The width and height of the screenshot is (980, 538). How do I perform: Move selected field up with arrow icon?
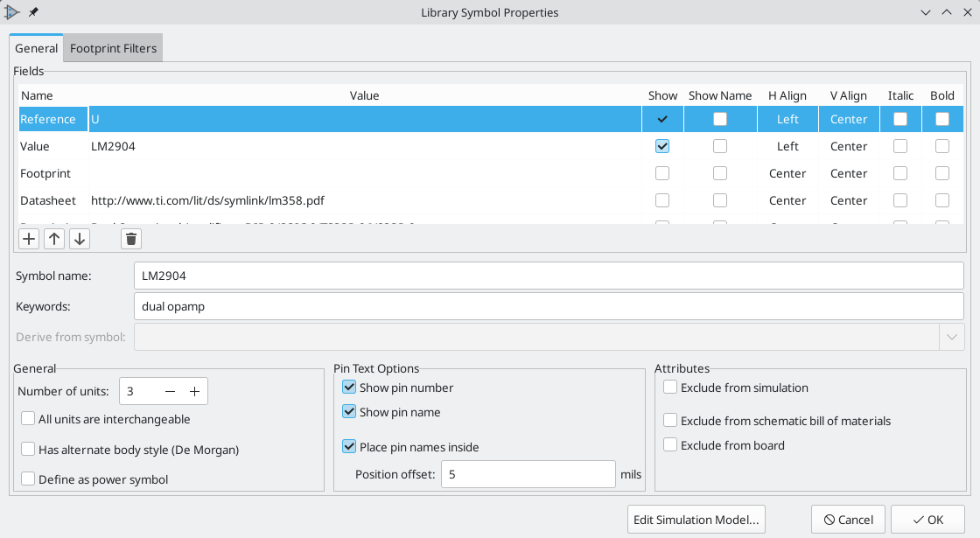click(x=54, y=239)
